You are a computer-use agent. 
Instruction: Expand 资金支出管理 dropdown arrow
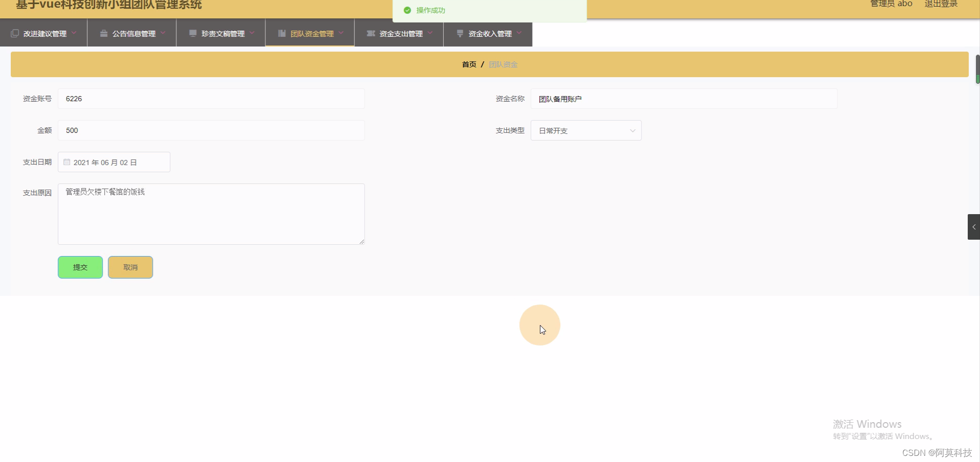click(x=430, y=33)
